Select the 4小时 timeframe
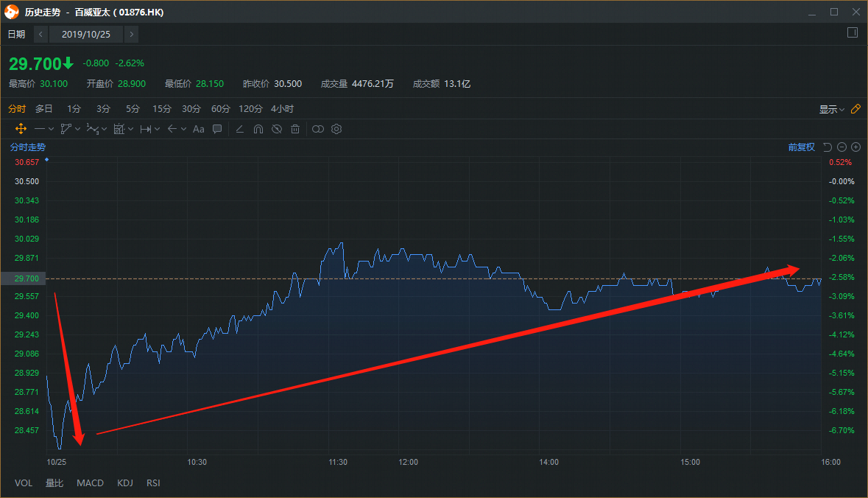868x498 pixels. [x=282, y=108]
